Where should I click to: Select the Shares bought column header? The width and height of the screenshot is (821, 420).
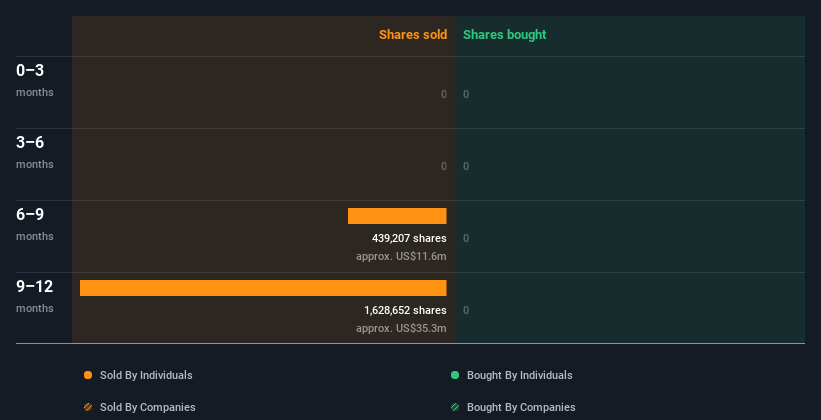[504, 35]
